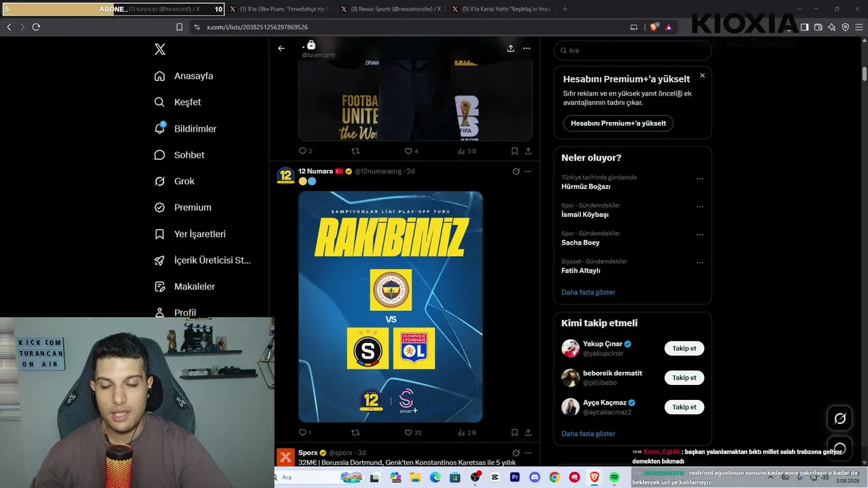Click Hesabını Premium+'a yükselt button

pos(618,123)
